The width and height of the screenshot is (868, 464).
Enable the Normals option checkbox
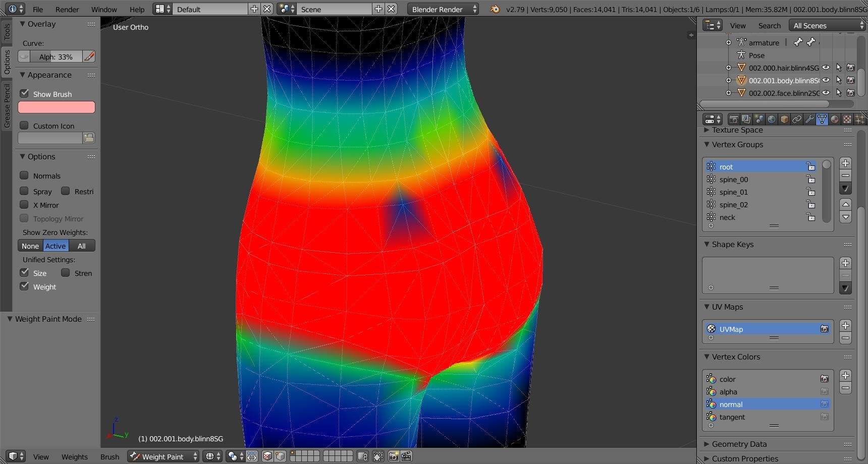point(24,176)
